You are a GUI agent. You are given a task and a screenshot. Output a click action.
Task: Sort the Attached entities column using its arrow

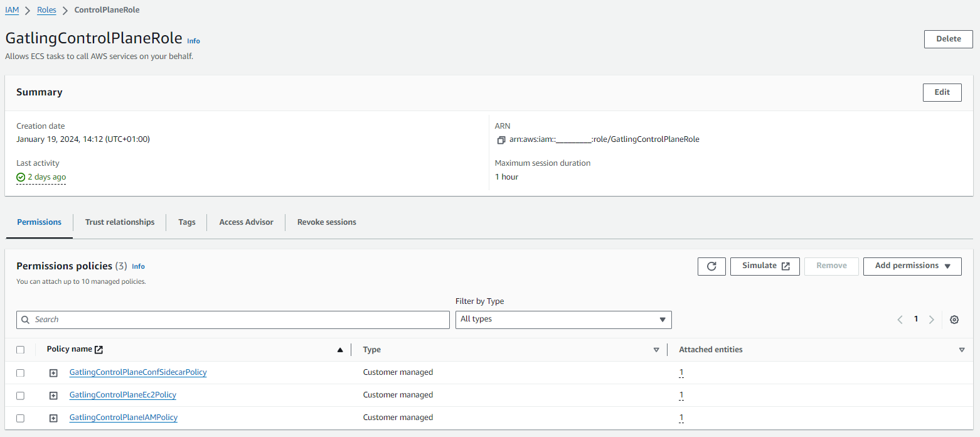click(962, 350)
